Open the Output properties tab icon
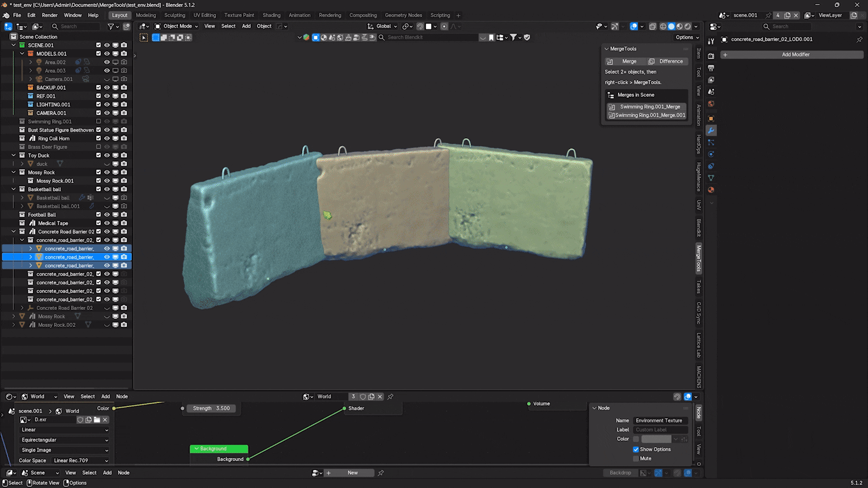This screenshot has height=488, width=868. [711, 68]
